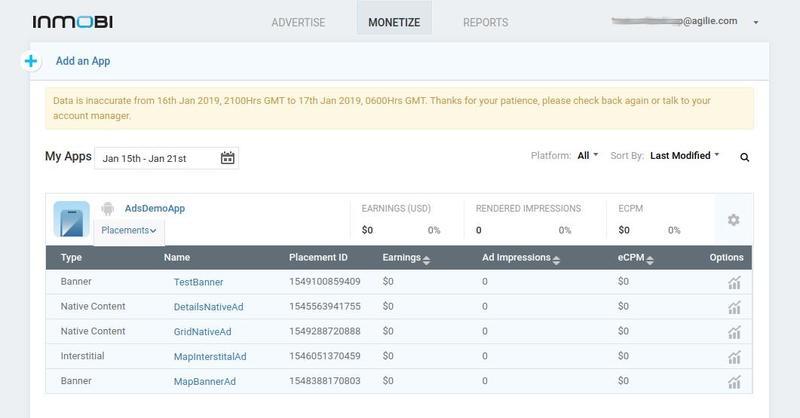This screenshot has height=418, width=800.
Task: Open the AdsDemoApp app link
Action: tap(155, 209)
